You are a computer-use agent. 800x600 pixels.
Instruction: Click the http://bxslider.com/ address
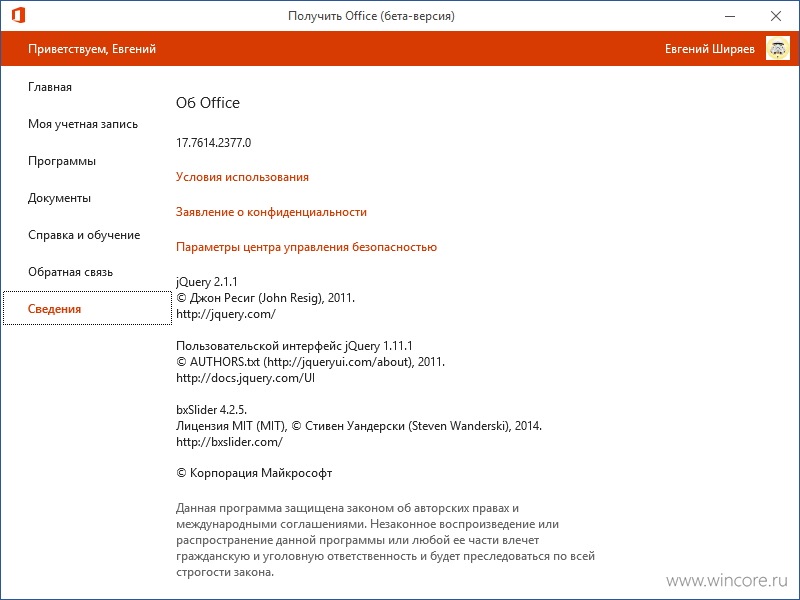pyautogui.click(x=229, y=442)
